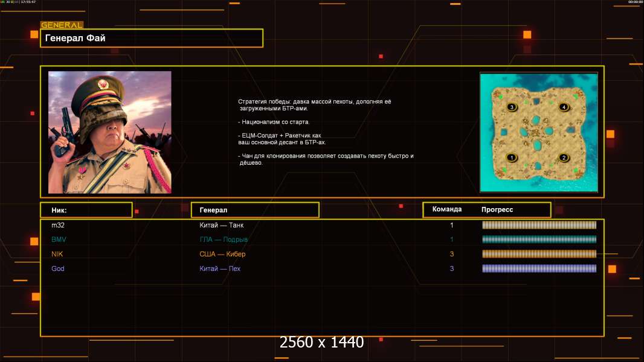Image resolution: width=644 pixels, height=362 pixels.
Task: Click team number for m32
Action: tap(452, 225)
